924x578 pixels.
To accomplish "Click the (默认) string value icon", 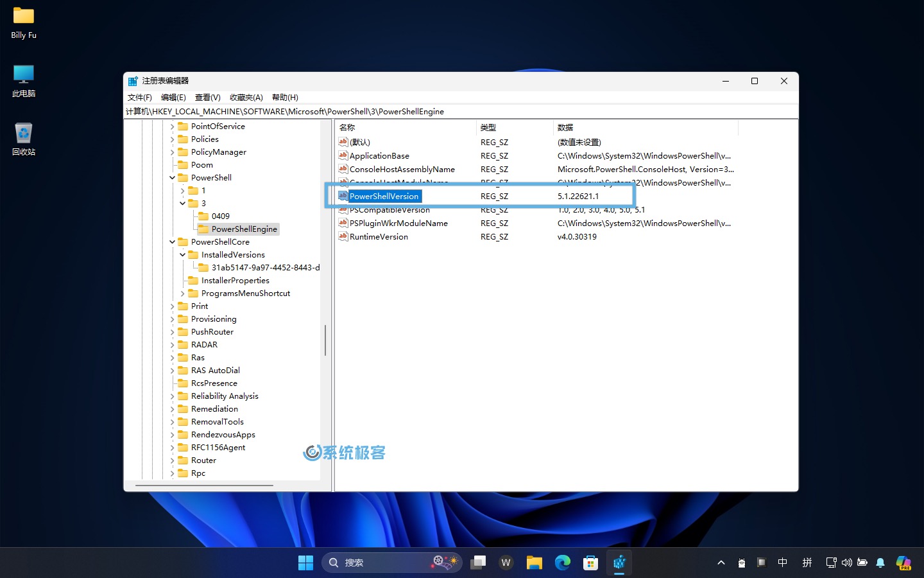I will [343, 142].
